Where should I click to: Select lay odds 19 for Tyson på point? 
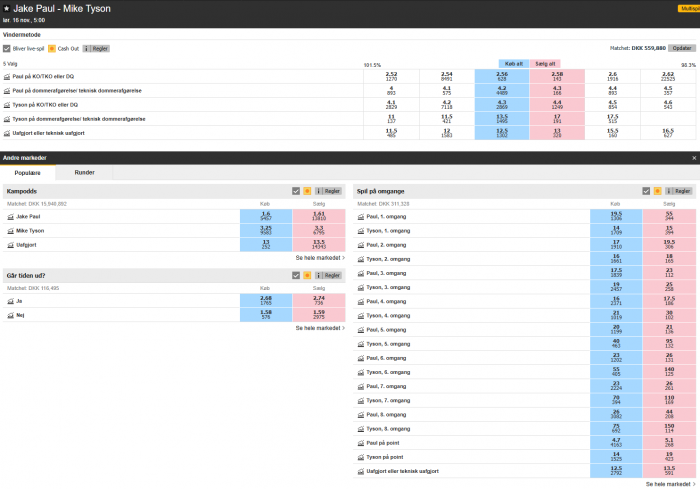point(669,457)
